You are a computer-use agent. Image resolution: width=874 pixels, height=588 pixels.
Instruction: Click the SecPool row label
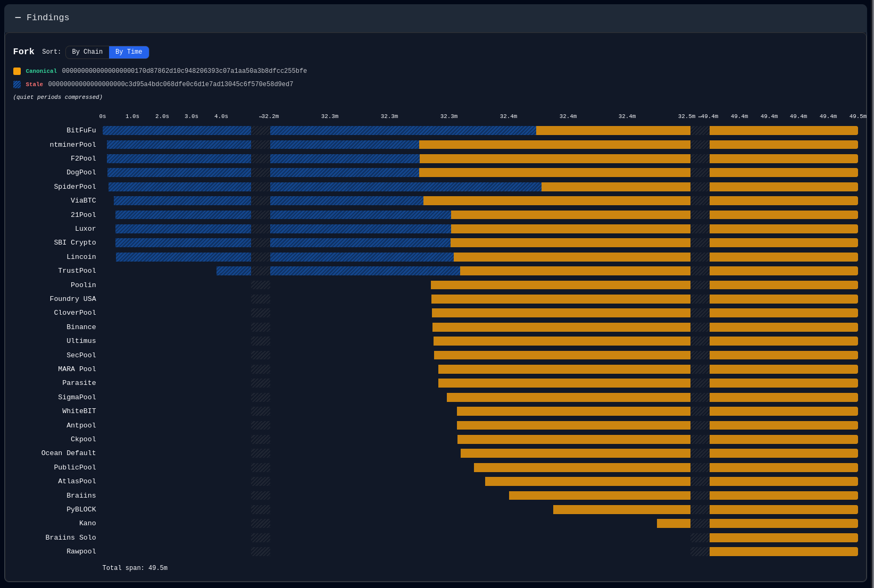[81, 355]
